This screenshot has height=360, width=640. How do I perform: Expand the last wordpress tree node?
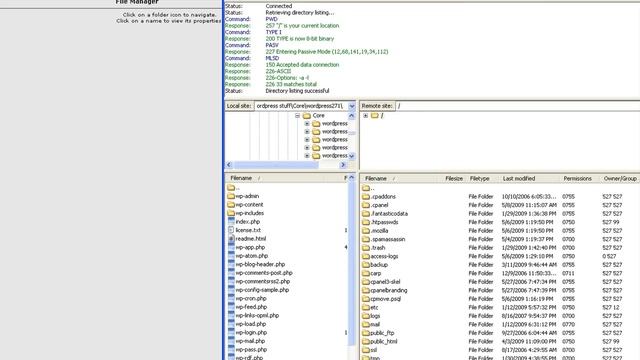tap(307, 156)
